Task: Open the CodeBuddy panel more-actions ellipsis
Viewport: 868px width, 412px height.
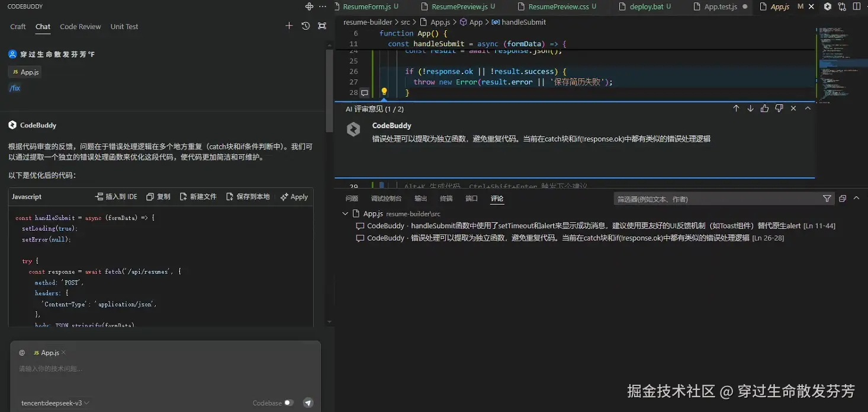Action: pyautogui.click(x=323, y=7)
